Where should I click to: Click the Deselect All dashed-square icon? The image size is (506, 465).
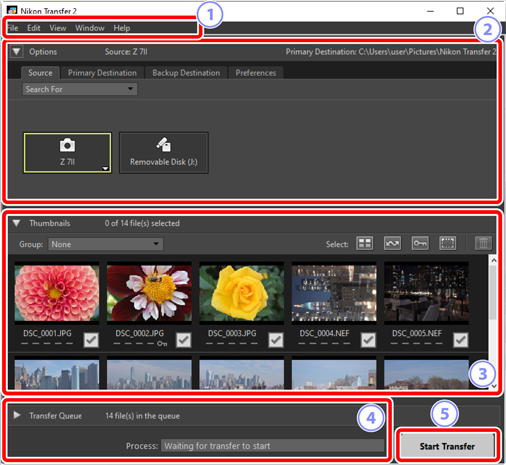(448, 243)
